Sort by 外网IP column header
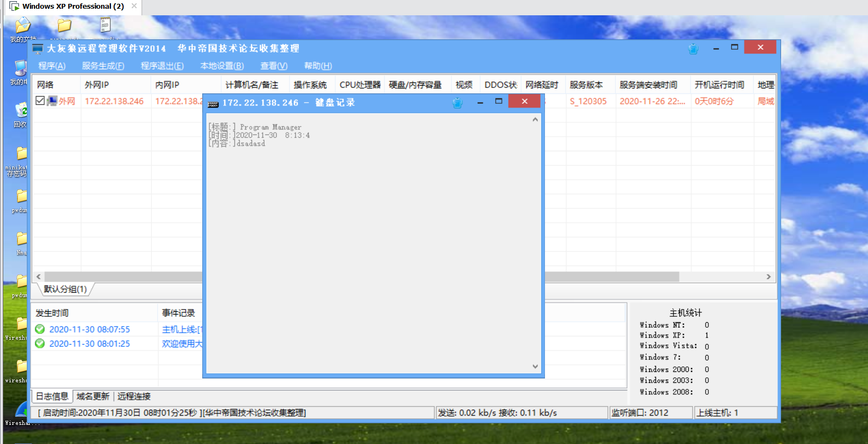This screenshot has height=444, width=868. point(116,85)
